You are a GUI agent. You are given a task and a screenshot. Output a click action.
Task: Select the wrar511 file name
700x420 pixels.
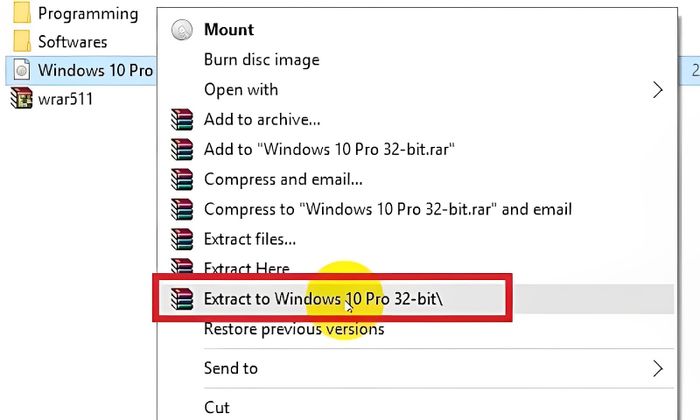tap(66, 99)
